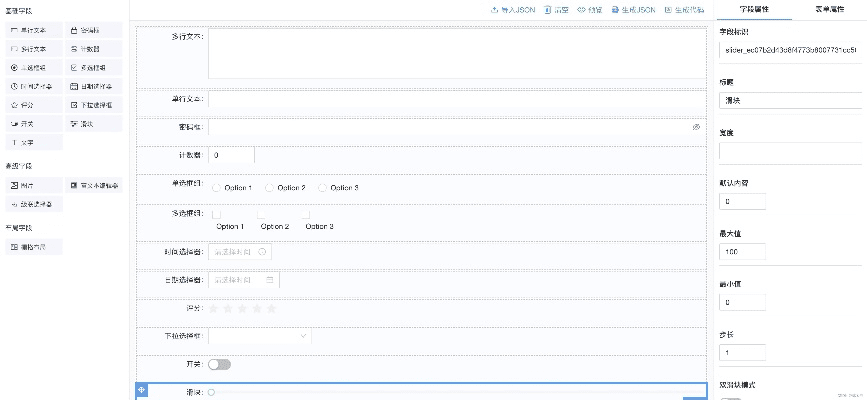The width and height of the screenshot is (867, 400).
Task: Click the 生成JSON toolbar icon
Action: [614, 9]
